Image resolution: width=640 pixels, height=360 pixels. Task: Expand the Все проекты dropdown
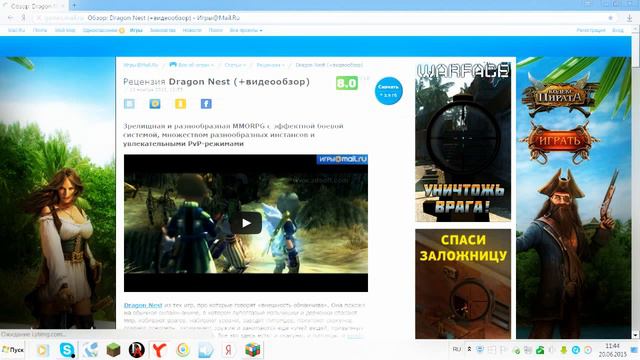(246, 30)
